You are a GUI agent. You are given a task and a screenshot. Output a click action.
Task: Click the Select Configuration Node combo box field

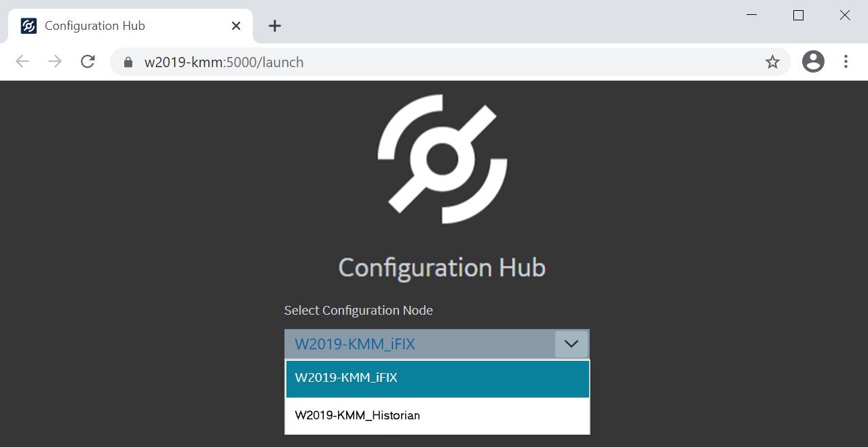pos(437,344)
